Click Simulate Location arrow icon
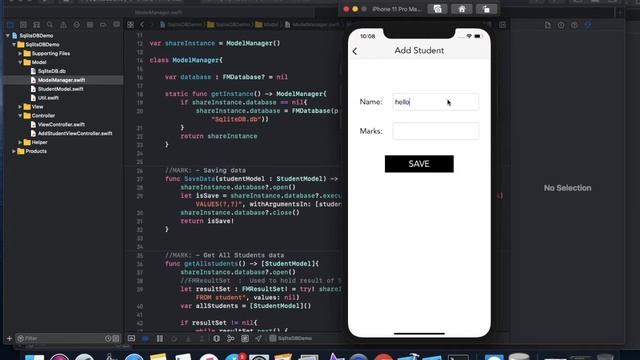640x360 pixels. coord(258,338)
